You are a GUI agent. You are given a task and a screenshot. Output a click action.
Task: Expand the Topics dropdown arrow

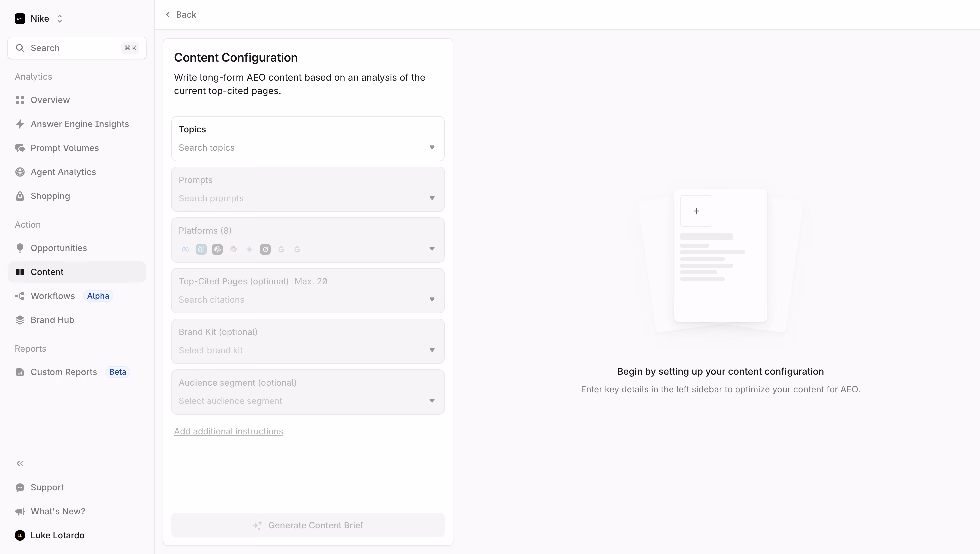pos(432,148)
